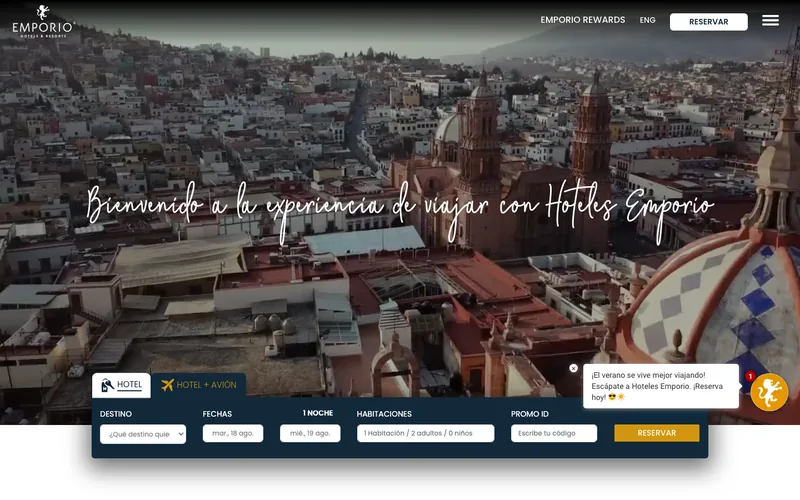Click the Emporio chat mascot icon
Image resolution: width=800 pixels, height=500 pixels.
point(769,392)
